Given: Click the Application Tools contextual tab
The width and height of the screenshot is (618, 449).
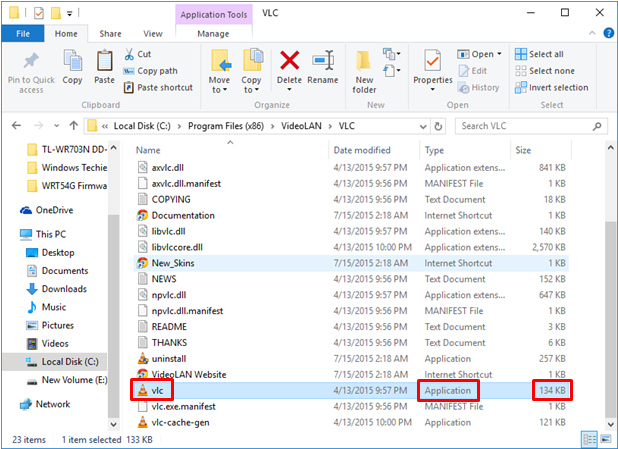Looking at the screenshot, I should pyautogui.click(x=214, y=15).
